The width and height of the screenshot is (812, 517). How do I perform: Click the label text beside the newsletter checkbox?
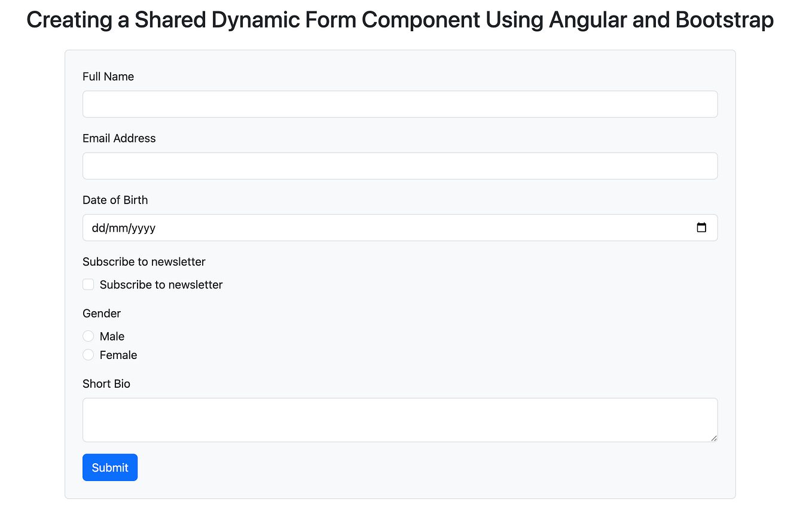tap(161, 285)
